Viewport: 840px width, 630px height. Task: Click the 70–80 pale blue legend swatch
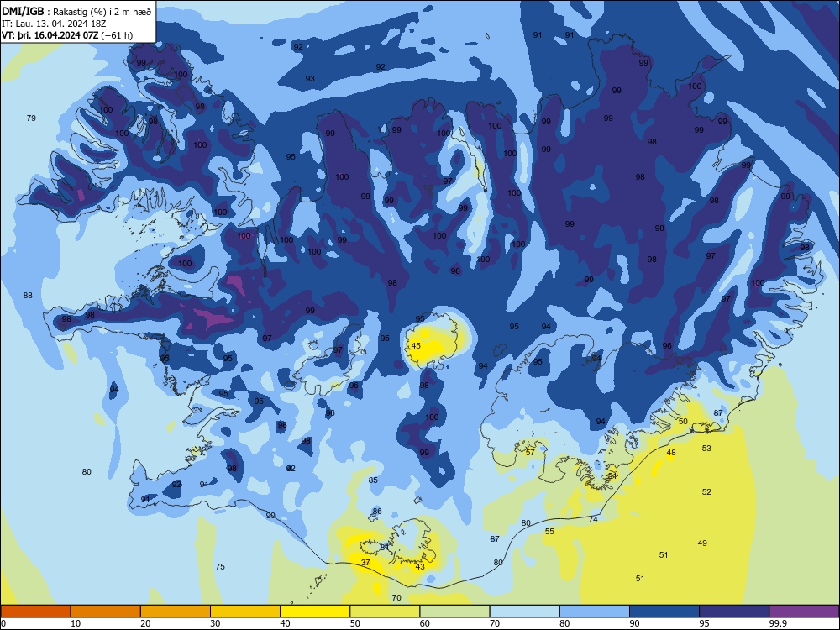tap(524, 612)
